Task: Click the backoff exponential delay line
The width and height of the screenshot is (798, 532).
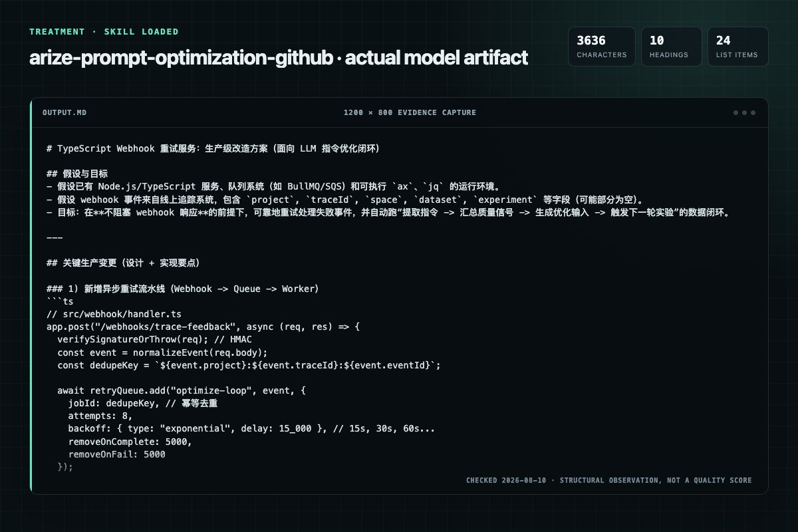Action: pyautogui.click(x=251, y=429)
